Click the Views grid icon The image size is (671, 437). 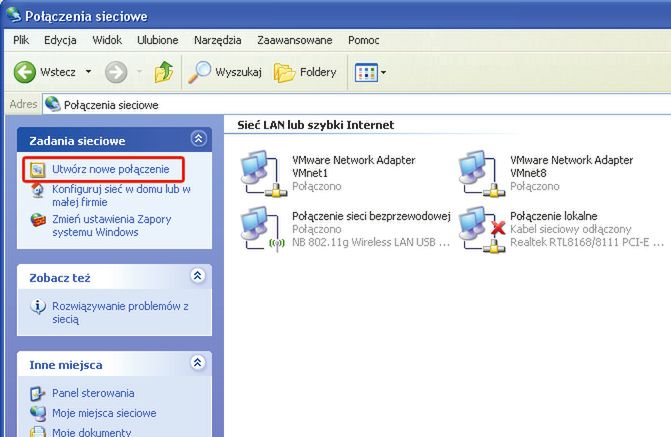[366, 73]
